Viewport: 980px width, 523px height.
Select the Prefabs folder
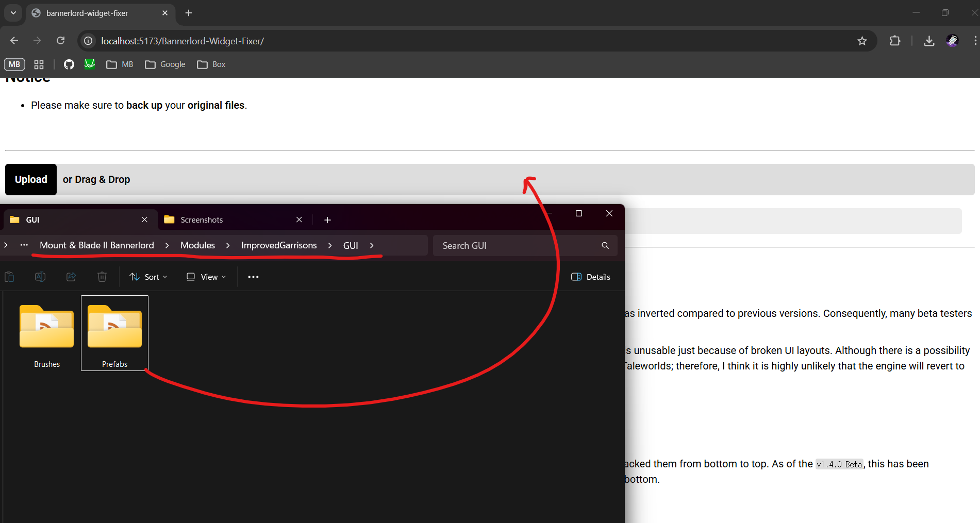[114, 332]
